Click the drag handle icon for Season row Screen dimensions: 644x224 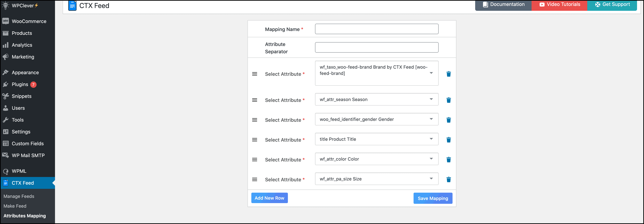point(255,99)
